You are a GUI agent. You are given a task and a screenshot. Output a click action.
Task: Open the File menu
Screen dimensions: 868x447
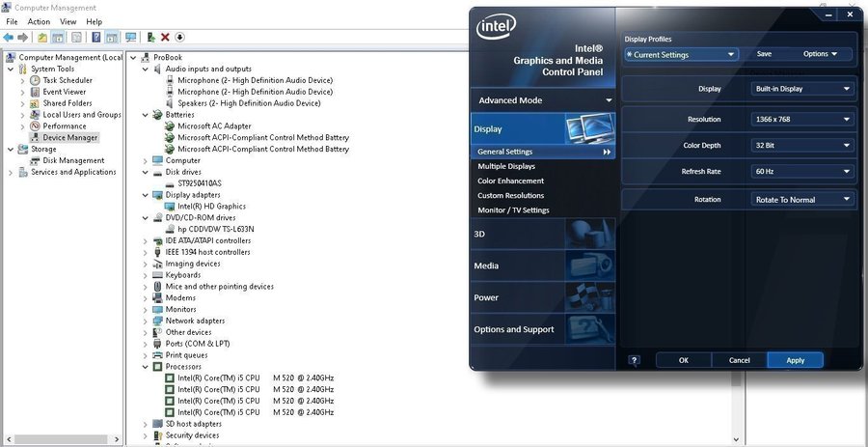pos(13,21)
